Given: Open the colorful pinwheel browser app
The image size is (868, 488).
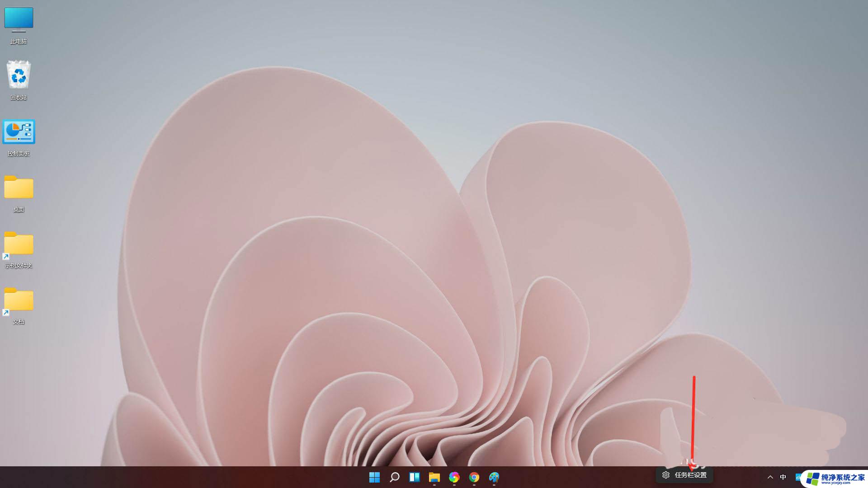Looking at the screenshot, I should (454, 477).
